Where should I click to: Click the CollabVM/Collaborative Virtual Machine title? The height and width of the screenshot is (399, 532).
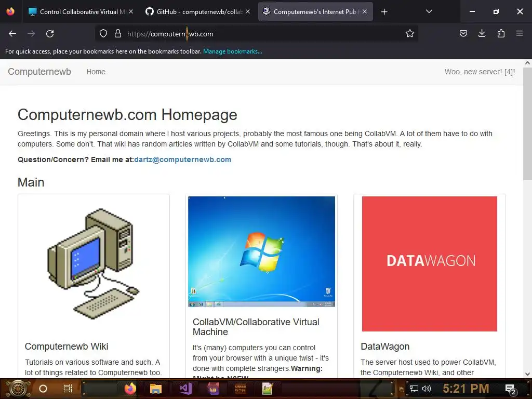[256, 327]
